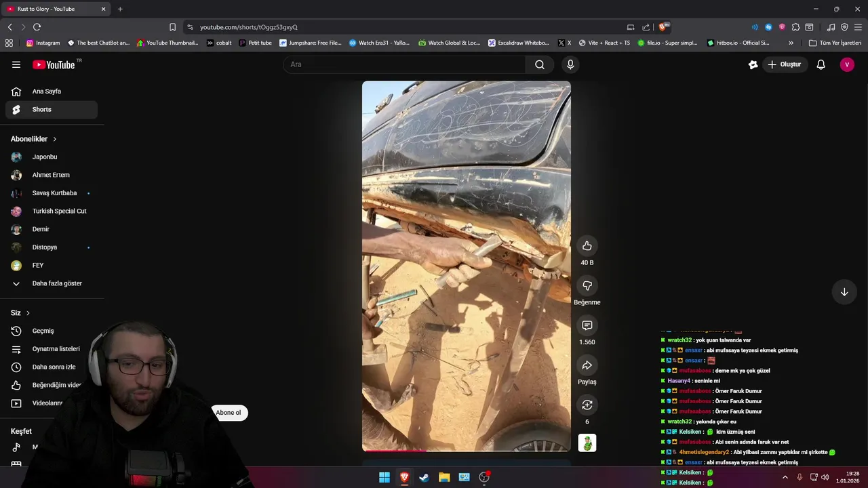
Task: Open the comments showing 1.560
Action: tap(587, 325)
